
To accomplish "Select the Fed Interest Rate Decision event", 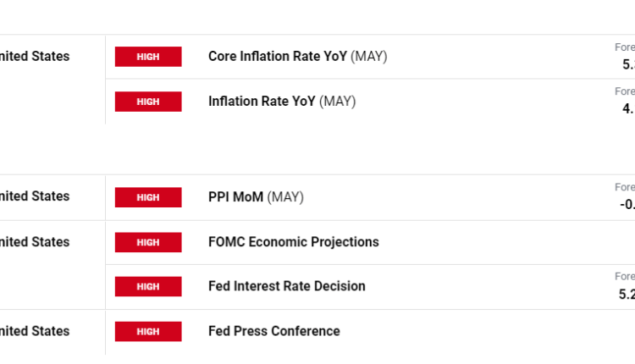I will click(x=286, y=286).
